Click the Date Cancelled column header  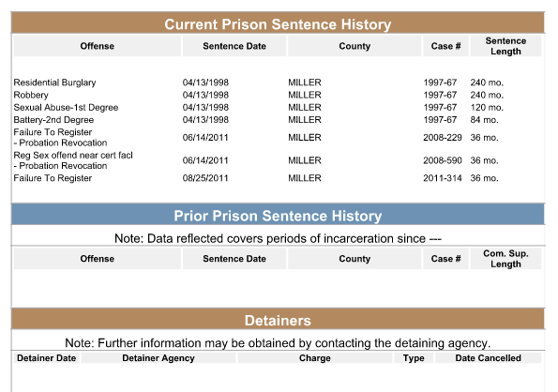point(488,358)
